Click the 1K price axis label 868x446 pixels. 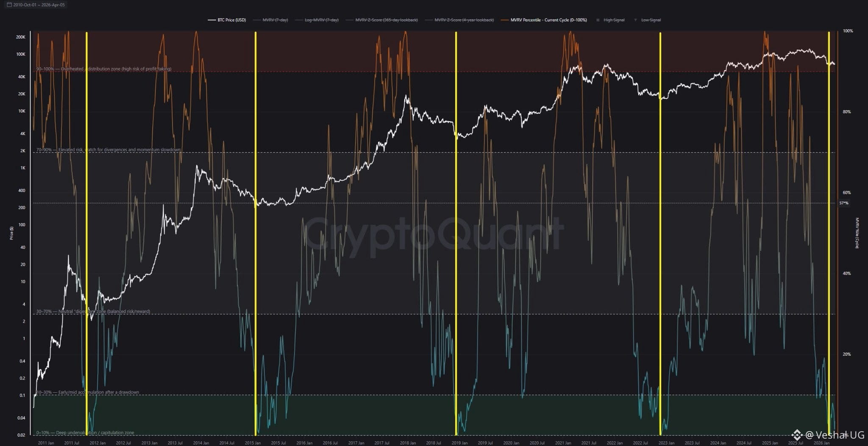(x=23, y=168)
